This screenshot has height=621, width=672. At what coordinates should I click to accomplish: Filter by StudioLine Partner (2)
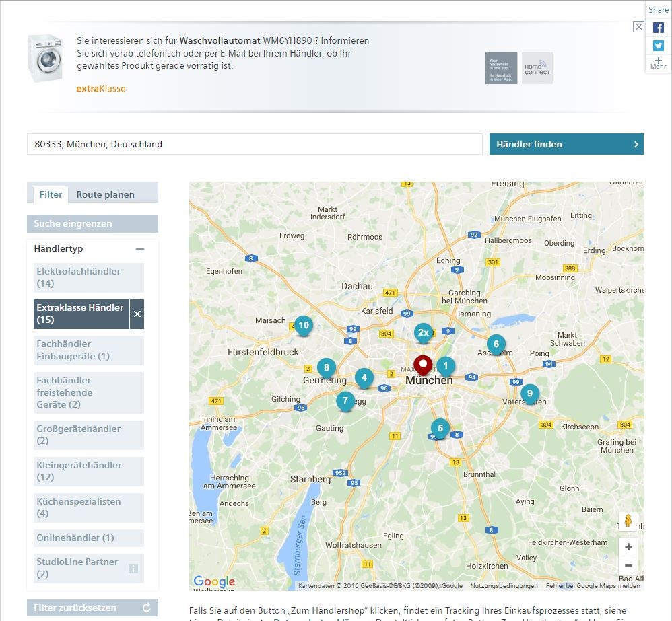[89, 569]
